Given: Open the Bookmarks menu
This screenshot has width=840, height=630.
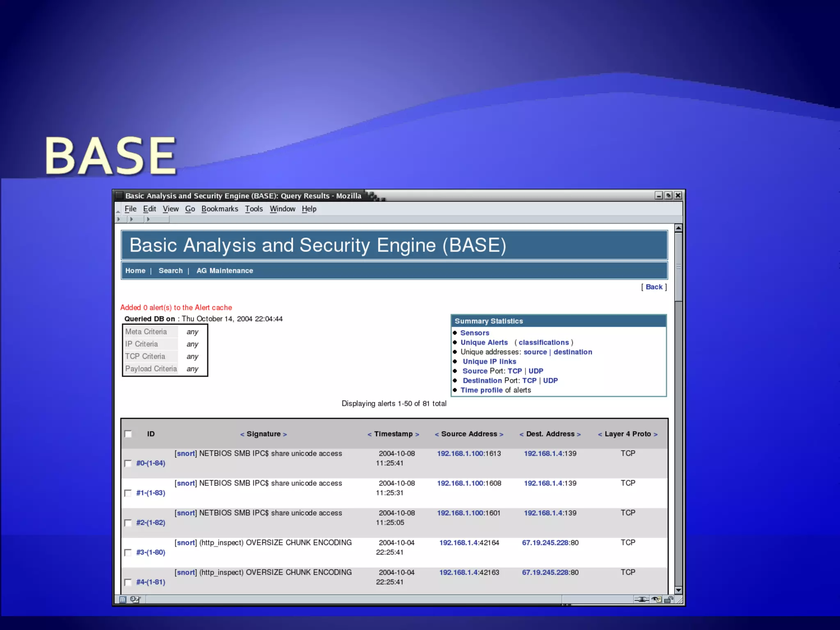Looking at the screenshot, I should [219, 209].
